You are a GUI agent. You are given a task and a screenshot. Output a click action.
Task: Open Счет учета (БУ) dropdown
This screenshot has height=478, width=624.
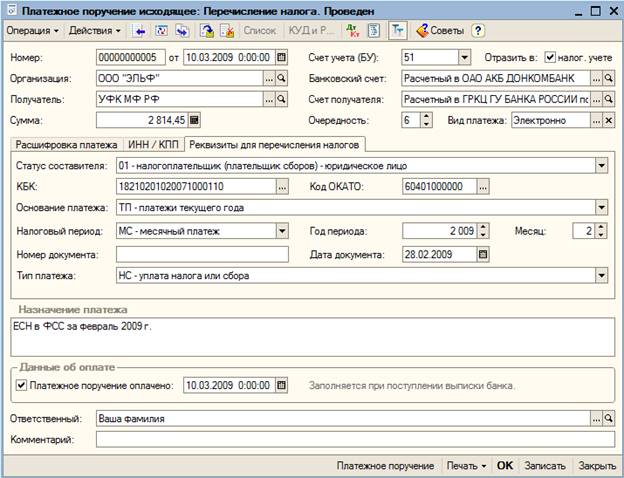(x=464, y=57)
